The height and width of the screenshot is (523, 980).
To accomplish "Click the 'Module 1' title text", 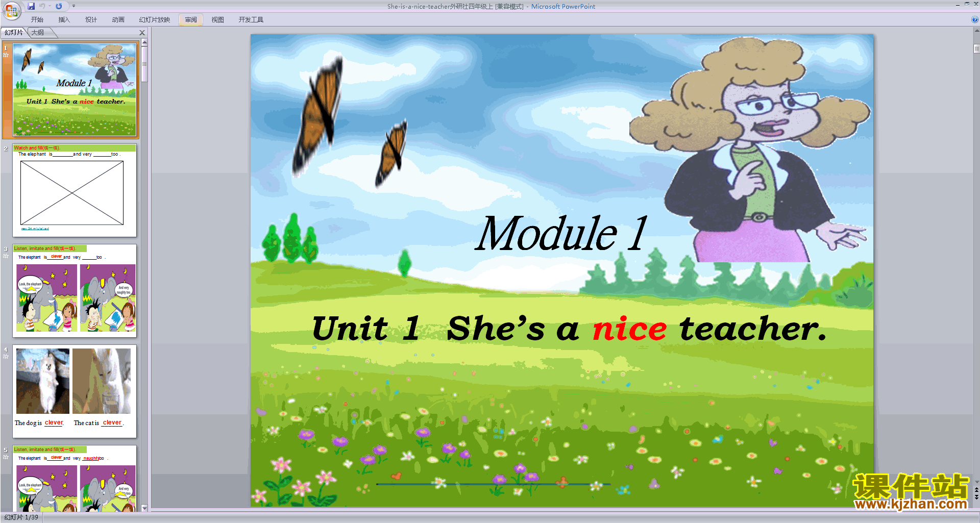I will [561, 233].
